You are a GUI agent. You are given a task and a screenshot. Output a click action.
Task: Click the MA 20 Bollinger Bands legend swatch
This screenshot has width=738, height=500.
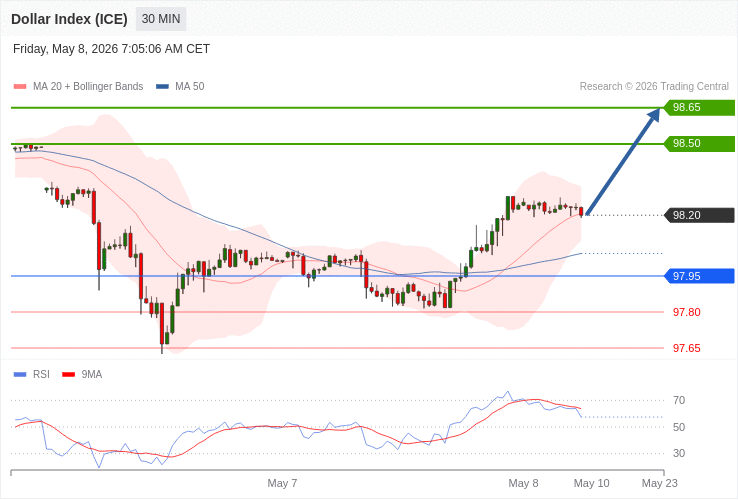pyautogui.click(x=20, y=87)
